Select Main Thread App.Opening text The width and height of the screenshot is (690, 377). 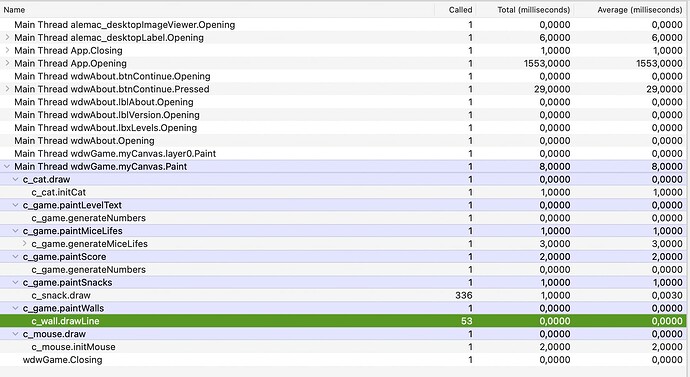point(70,63)
